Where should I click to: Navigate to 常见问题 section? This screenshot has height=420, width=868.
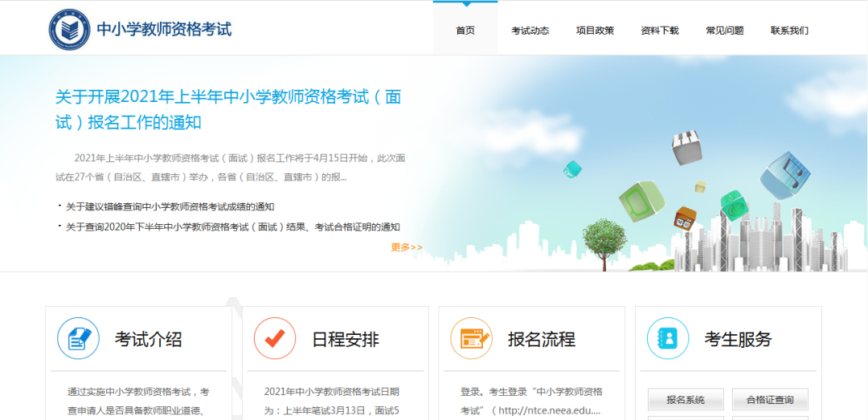pos(724,31)
